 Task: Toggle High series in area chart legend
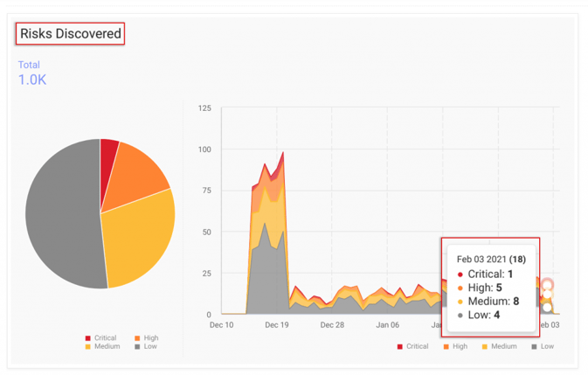pyautogui.click(x=455, y=346)
